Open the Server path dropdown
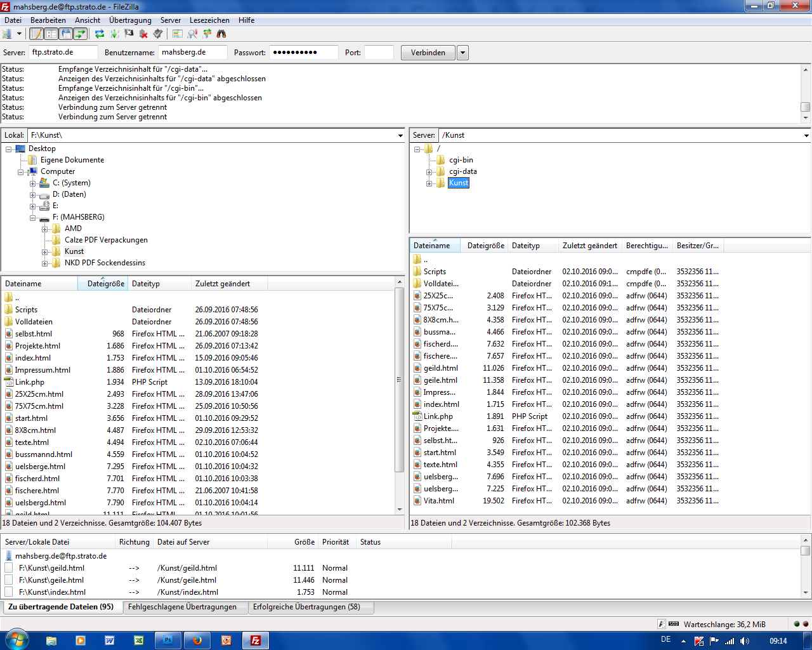 [806, 135]
